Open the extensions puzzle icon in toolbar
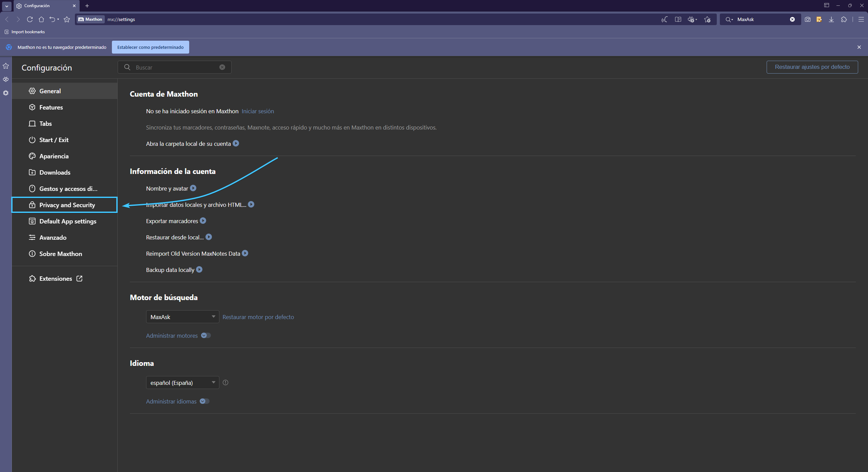Screen dimensions: 868x472 click(844, 19)
